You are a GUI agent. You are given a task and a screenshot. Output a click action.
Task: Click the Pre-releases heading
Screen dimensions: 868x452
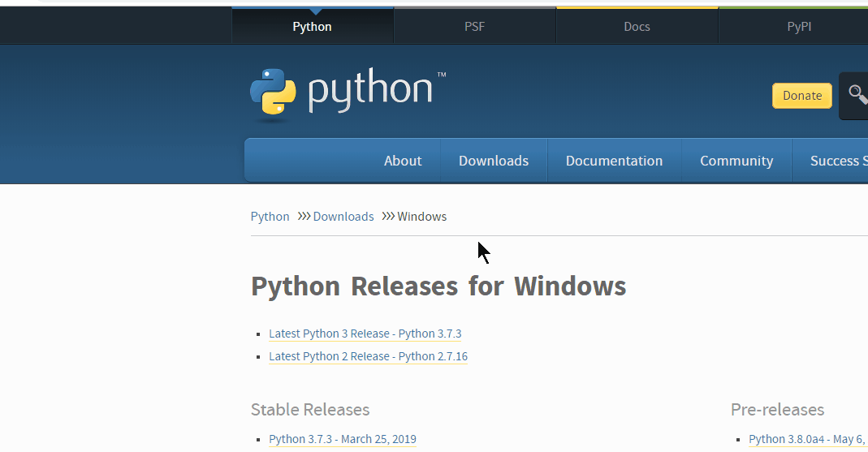(777, 410)
